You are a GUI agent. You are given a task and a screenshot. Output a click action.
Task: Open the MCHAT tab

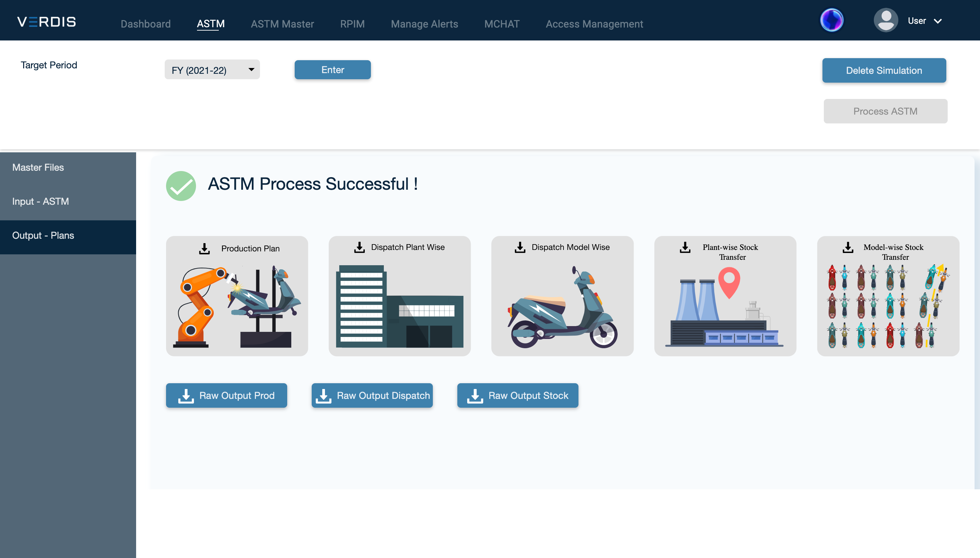(502, 24)
